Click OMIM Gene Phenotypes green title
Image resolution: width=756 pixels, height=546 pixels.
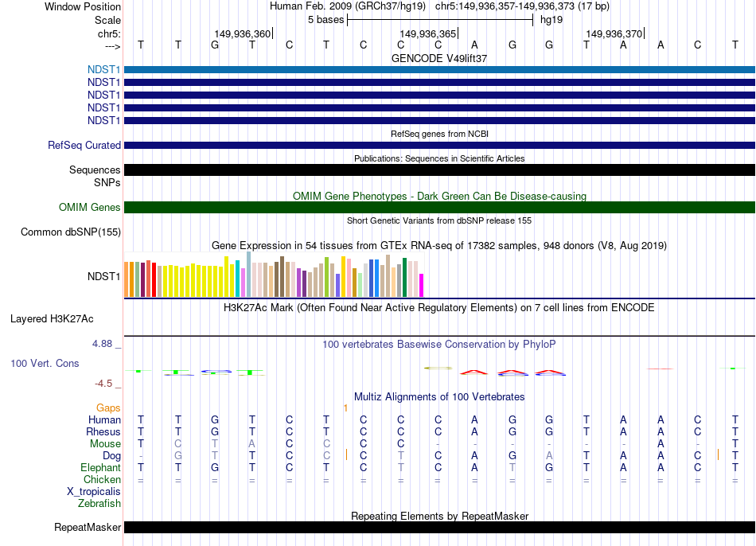(439, 196)
